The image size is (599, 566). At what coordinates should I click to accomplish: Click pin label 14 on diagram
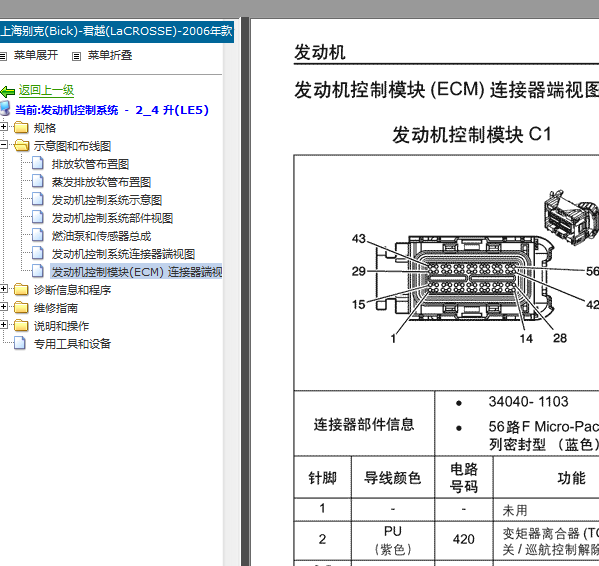[x=526, y=338]
